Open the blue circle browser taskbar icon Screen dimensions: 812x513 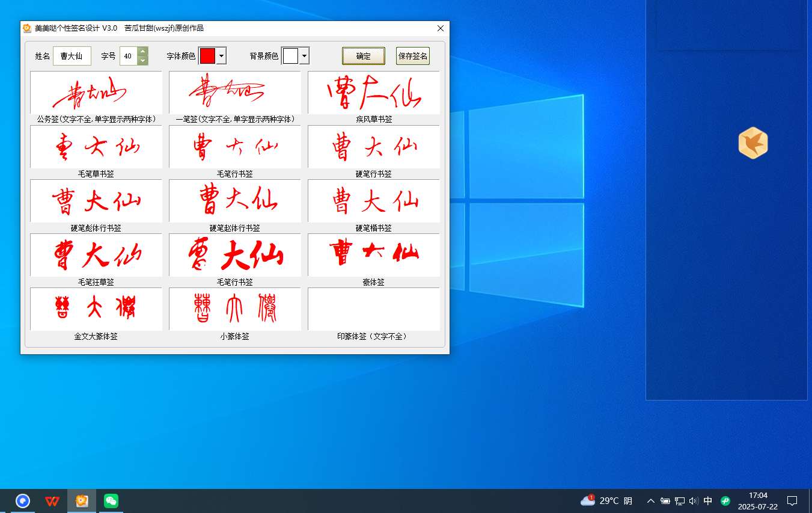pos(23,500)
